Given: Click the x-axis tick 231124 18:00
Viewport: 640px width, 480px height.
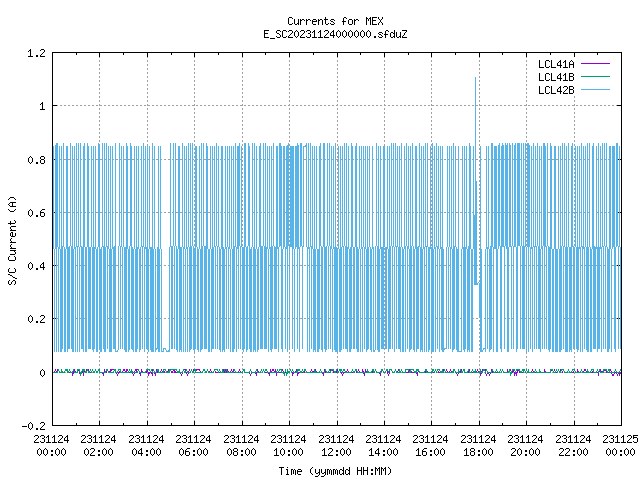Looking at the screenshot, I should 478,446.
